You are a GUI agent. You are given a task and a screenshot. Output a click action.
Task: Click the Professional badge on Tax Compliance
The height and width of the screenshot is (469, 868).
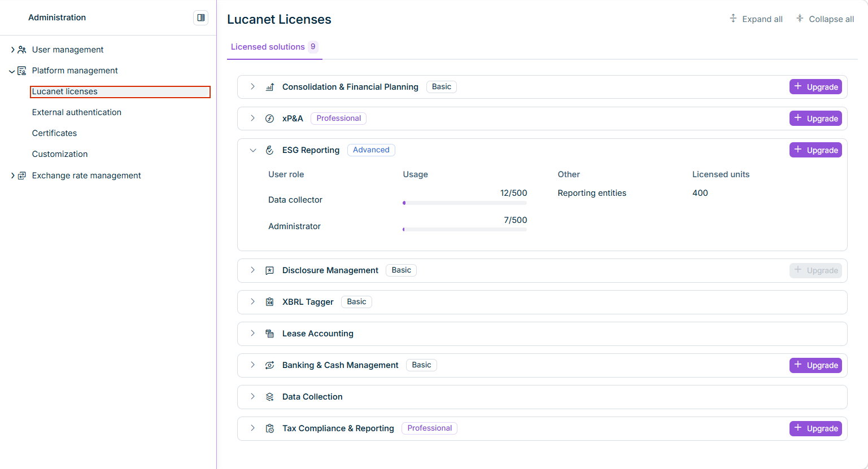(x=430, y=428)
